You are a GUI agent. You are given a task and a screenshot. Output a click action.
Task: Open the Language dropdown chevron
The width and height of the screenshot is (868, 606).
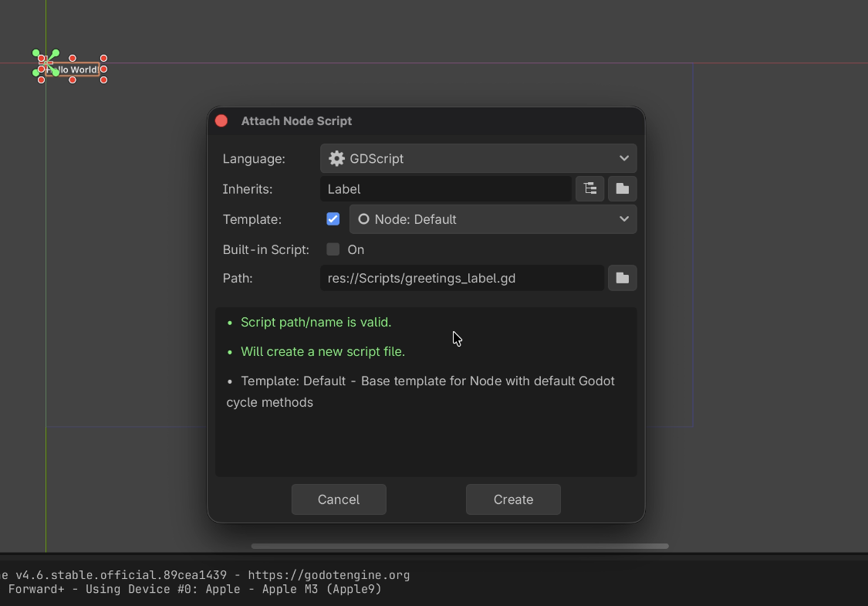point(623,158)
